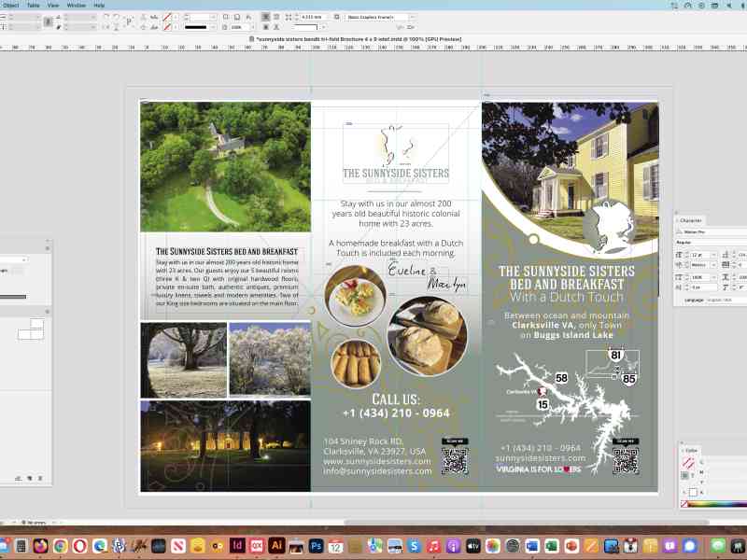Open the Object menu

point(10,6)
